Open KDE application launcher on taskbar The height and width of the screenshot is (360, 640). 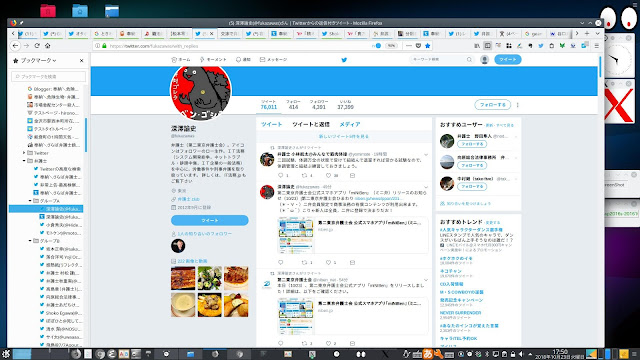pos(5,354)
